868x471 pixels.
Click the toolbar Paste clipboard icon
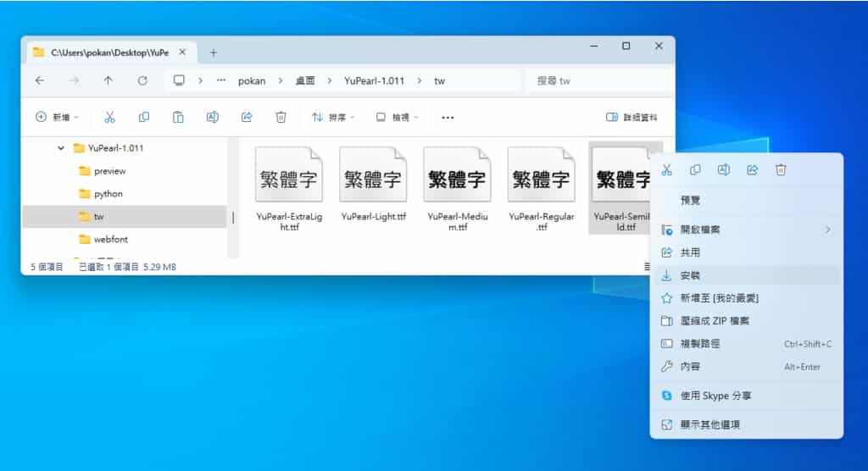(178, 118)
